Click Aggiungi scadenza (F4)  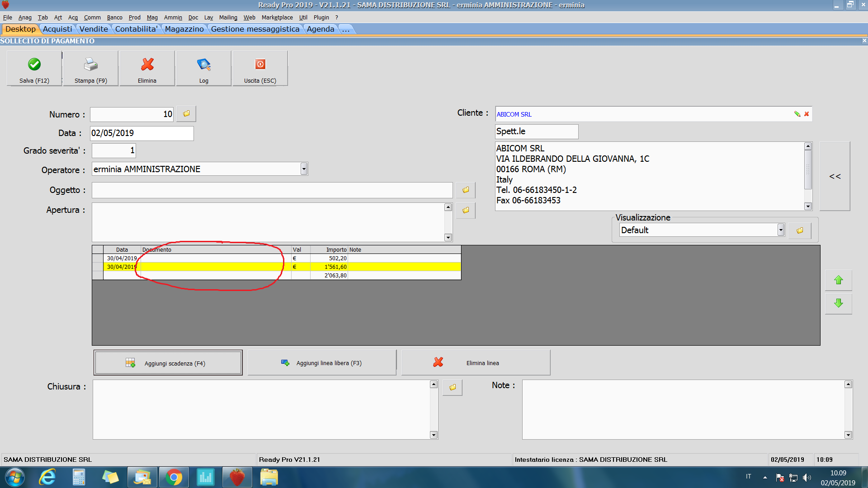pyautogui.click(x=168, y=363)
